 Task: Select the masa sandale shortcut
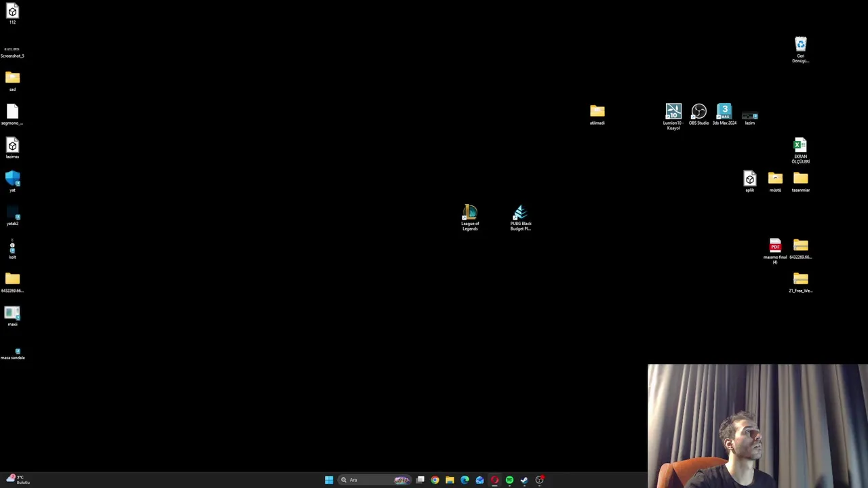coord(12,353)
